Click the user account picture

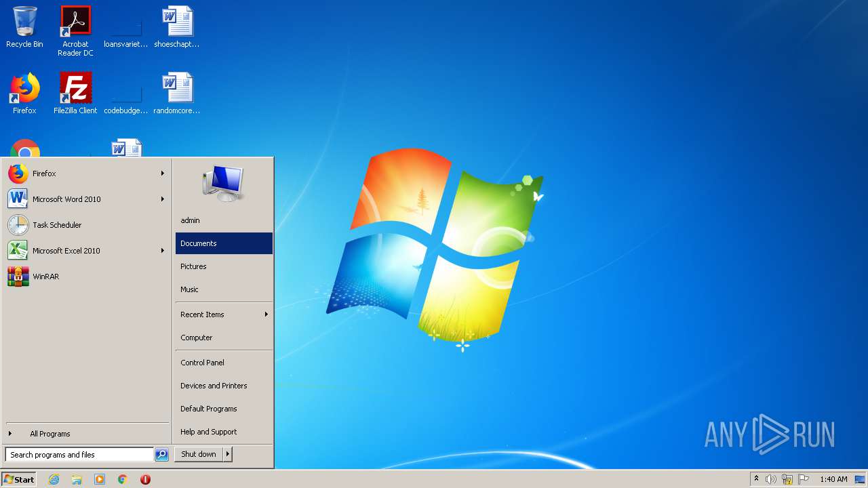click(x=224, y=184)
